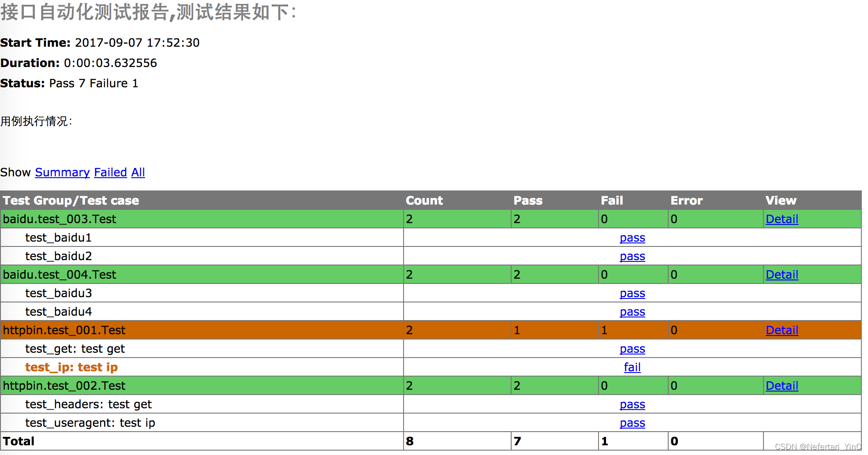Show the Summary view link

62,172
